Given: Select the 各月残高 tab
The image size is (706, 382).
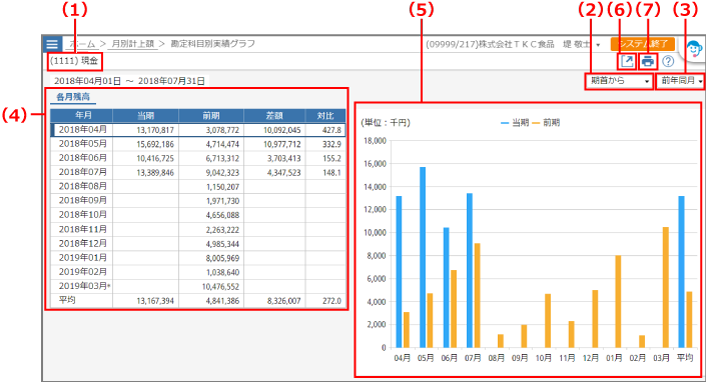Looking at the screenshot, I should [73, 97].
